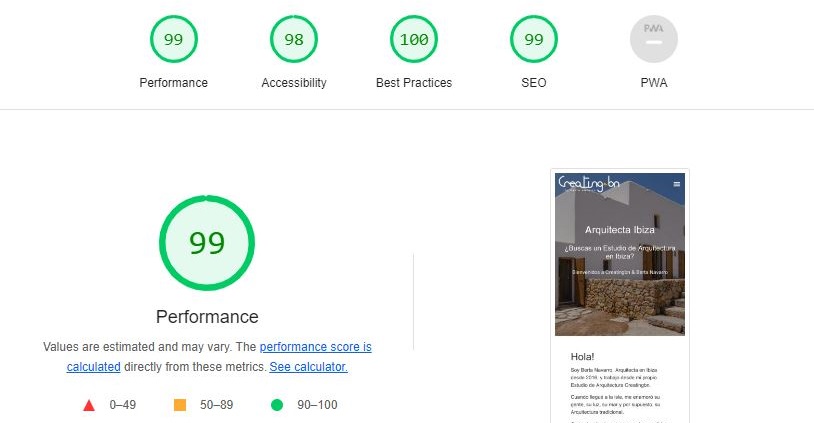Jump to the Performance category label at top
Viewport: 814px width, 423px height.
coord(174,83)
